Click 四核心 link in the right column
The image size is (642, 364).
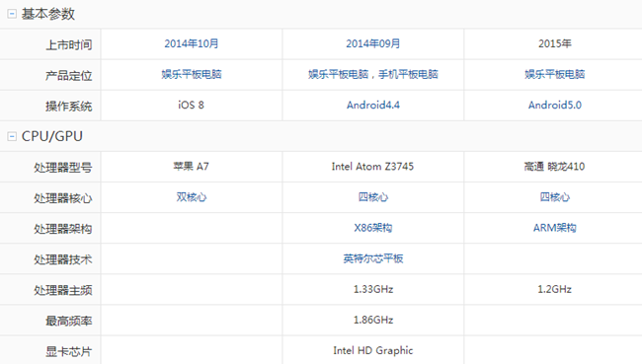click(555, 197)
